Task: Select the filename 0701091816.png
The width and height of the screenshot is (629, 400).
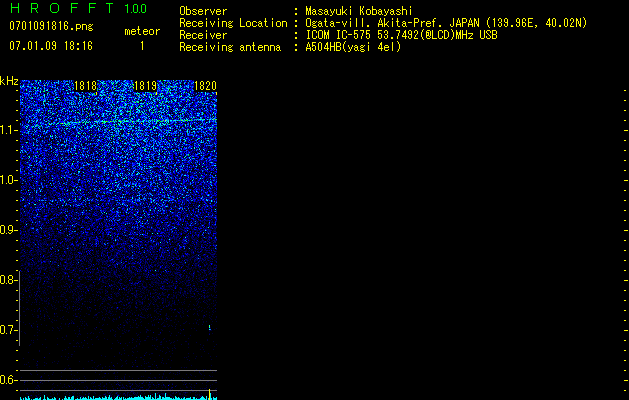Action: [x=51, y=26]
